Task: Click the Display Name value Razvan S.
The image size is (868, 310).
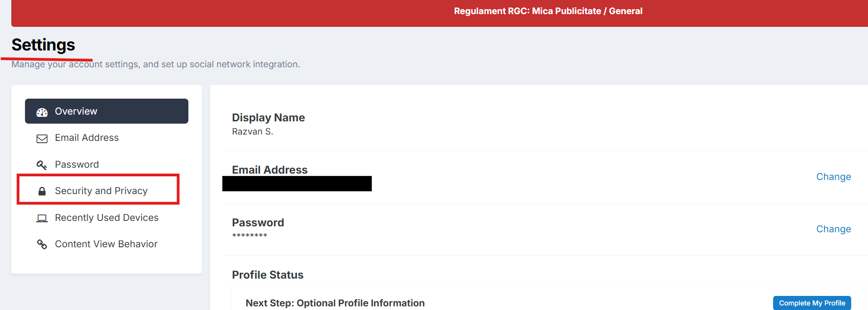Action: [252, 132]
